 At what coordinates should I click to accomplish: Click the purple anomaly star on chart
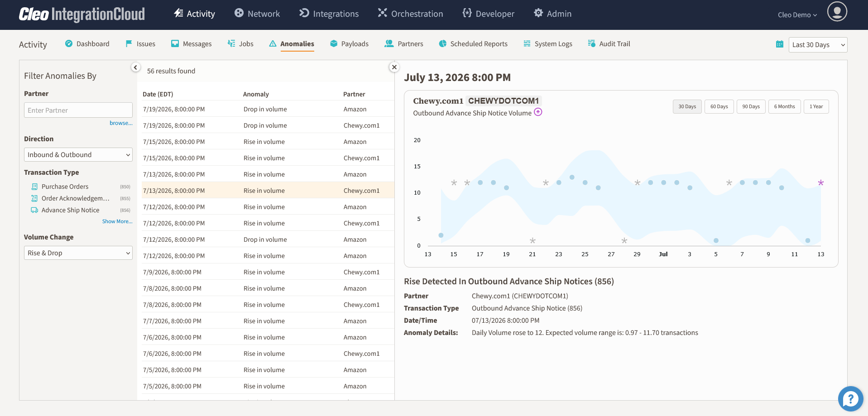point(820,183)
